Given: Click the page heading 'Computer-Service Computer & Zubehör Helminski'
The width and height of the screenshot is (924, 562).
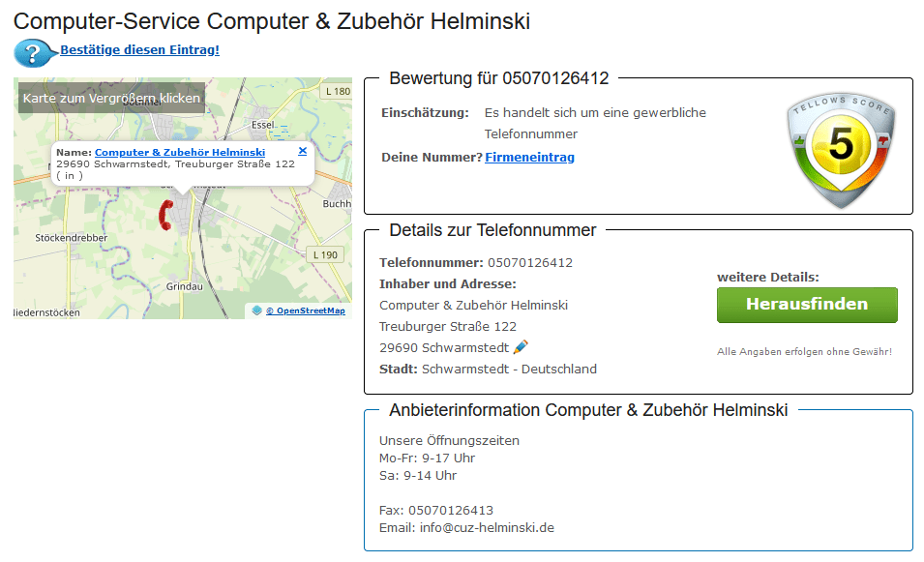Looking at the screenshot, I should pyautogui.click(x=272, y=21).
